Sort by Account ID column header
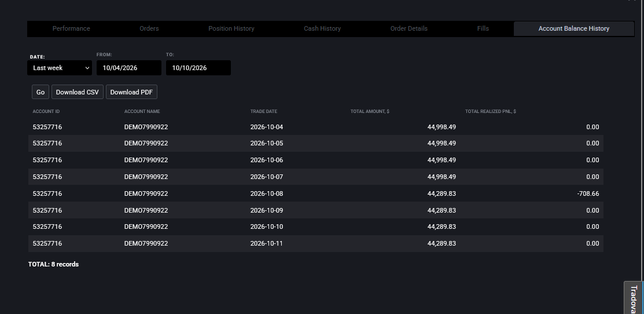644x314 pixels. click(x=46, y=111)
